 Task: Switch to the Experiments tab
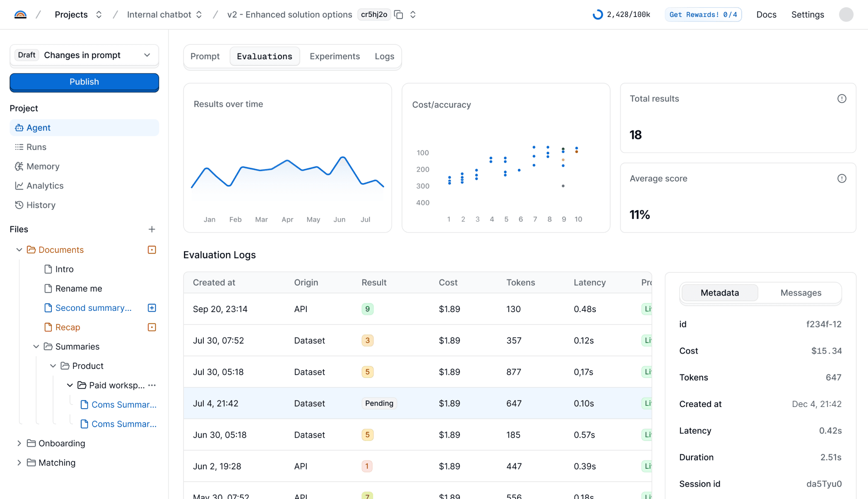point(334,56)
